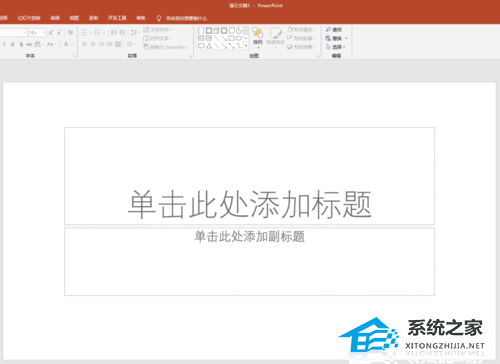This screenshot has width=500, height=364.
Task: Open 对齐文本 (Align Text) menu
Action: [158, 38]
